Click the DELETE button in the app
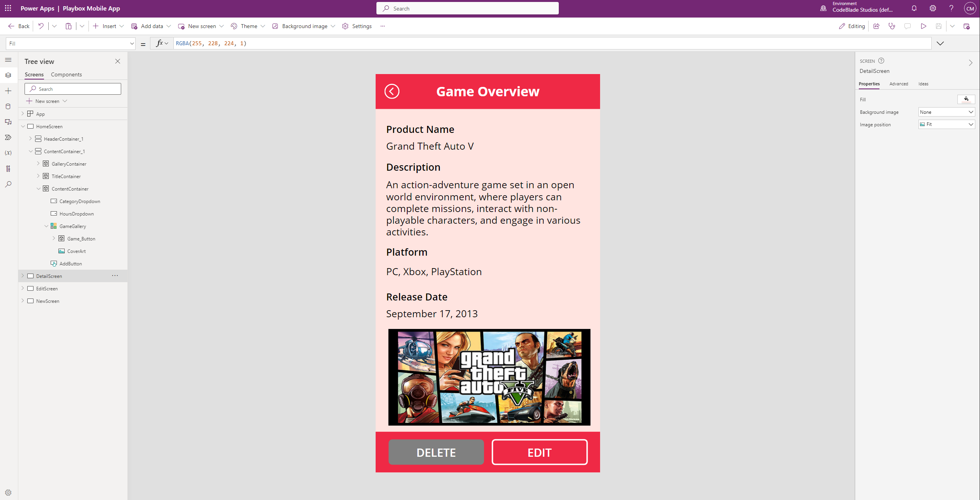This screenshot has height=500, width=980. coord(436,452)
